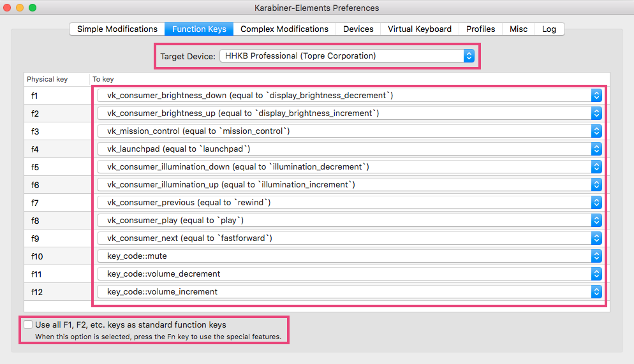The height and width of the screenshot is (364, 634).
Task: Click the Fn key hint text below the checkbox
Action: (x=158, y=337)
